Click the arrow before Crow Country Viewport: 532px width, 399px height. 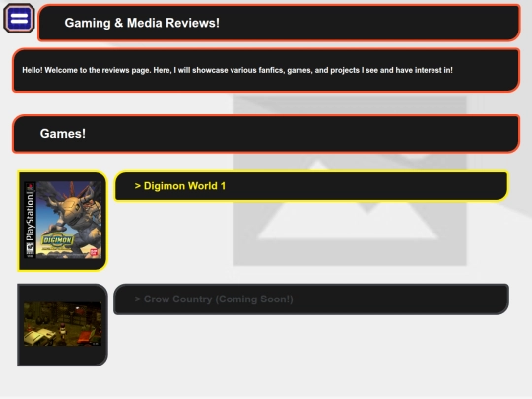(137, 299)
